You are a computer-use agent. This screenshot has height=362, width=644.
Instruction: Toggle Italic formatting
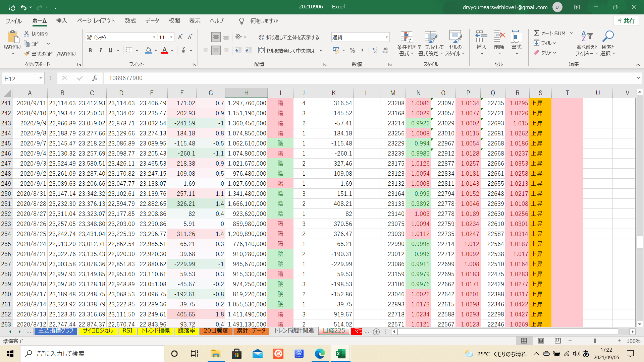[x=100, y=50]
